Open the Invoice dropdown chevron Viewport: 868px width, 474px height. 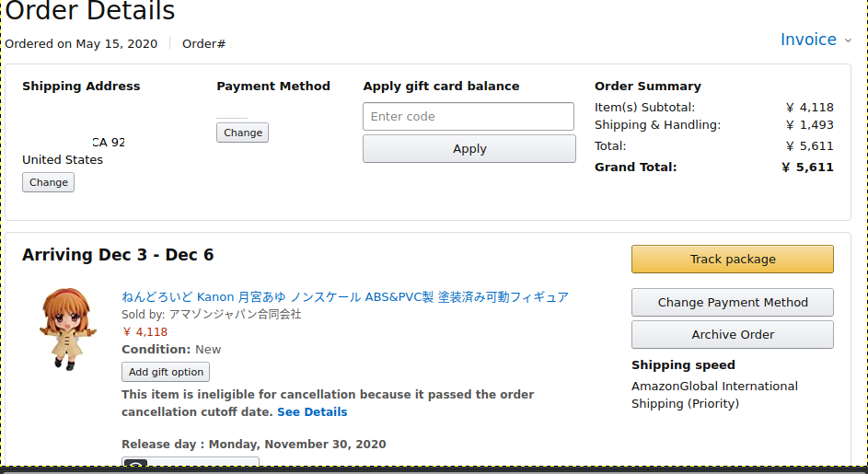click(848, 40)
